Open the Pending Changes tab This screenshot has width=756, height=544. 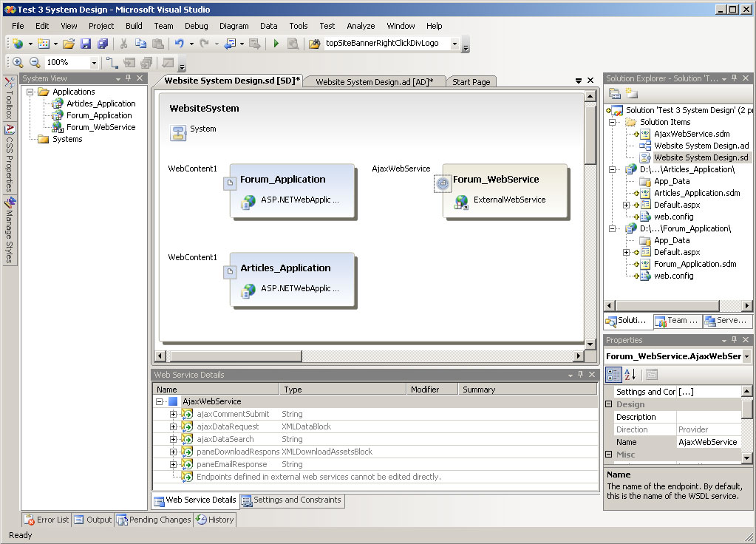point(154,520)
